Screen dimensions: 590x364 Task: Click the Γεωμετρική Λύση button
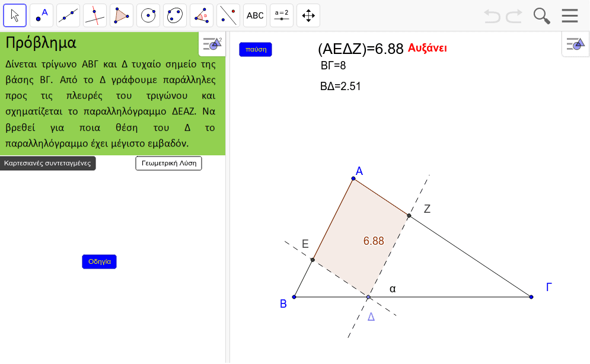(168, 163)
